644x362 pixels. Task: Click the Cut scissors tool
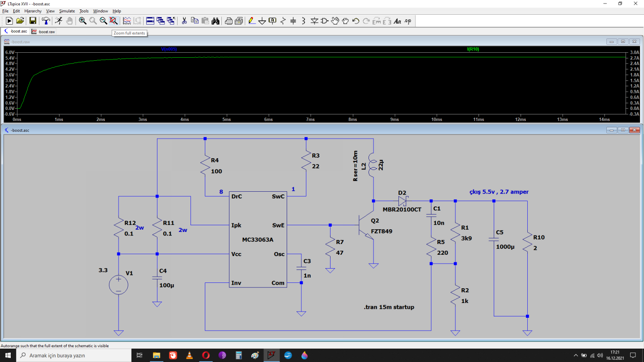click(184, 21)
